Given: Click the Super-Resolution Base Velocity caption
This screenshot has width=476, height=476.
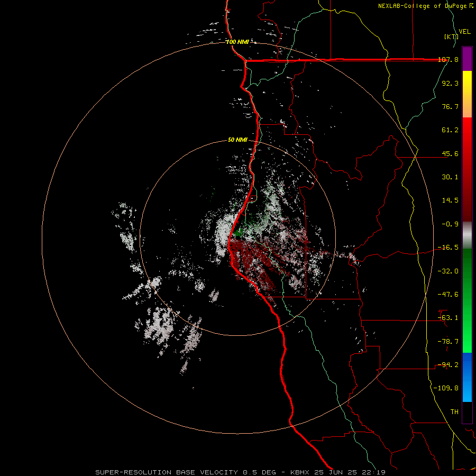Looking at the screenshot, I should tap(241, 472).
